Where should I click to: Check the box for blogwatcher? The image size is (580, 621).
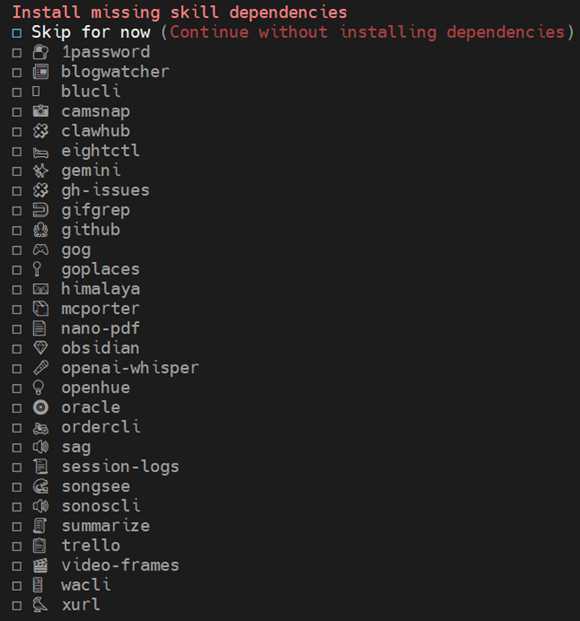(x=17, y=72)
